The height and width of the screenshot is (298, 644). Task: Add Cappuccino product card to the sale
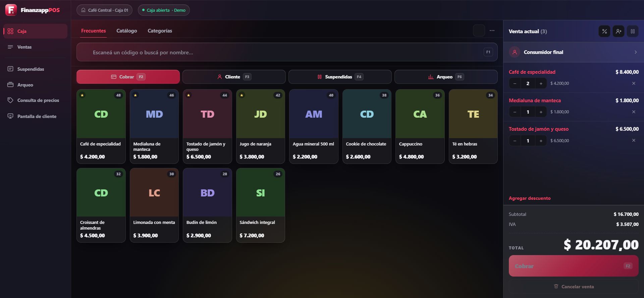(420, 126)
